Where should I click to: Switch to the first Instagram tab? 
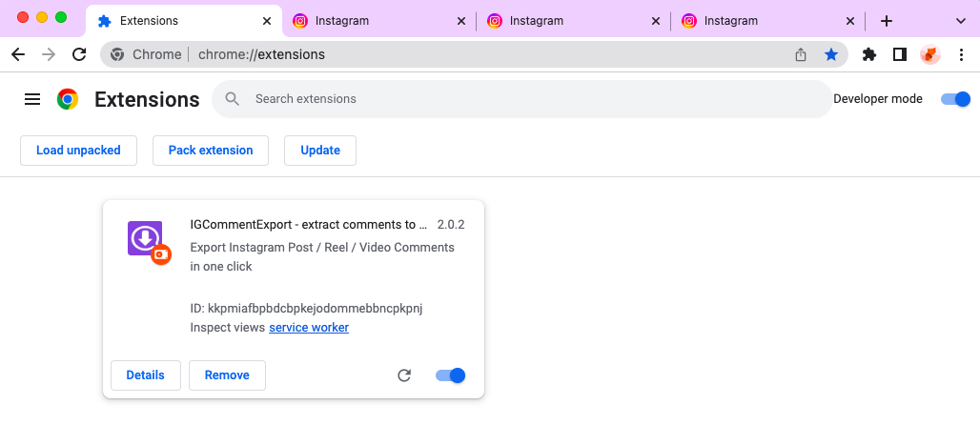pyautogui.click(x=378, y=21)
